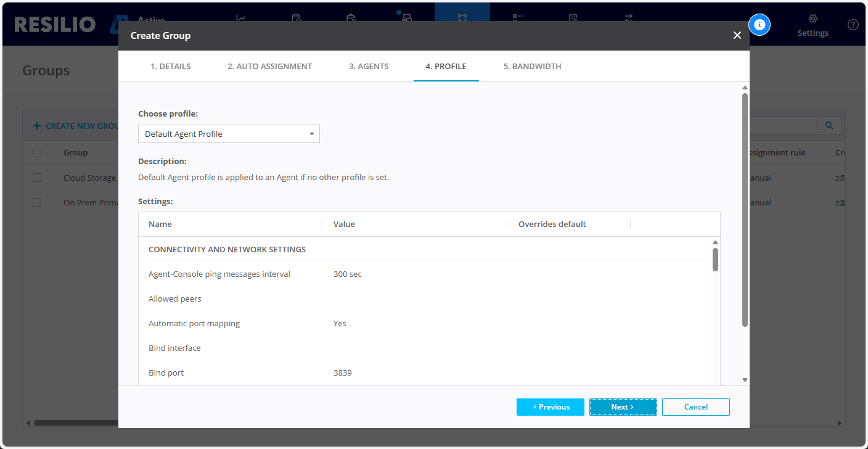Click the search magnifier icon

click(829, 126)
